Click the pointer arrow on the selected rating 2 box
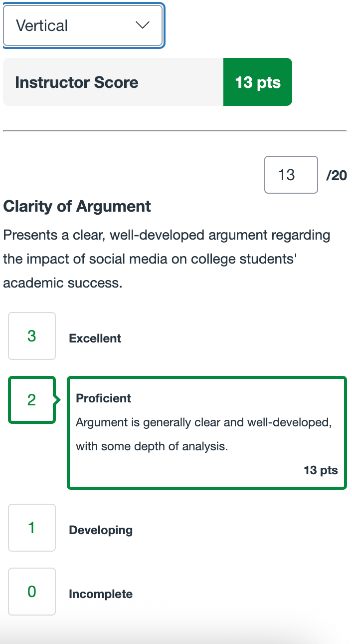 (x=57, y=400)
